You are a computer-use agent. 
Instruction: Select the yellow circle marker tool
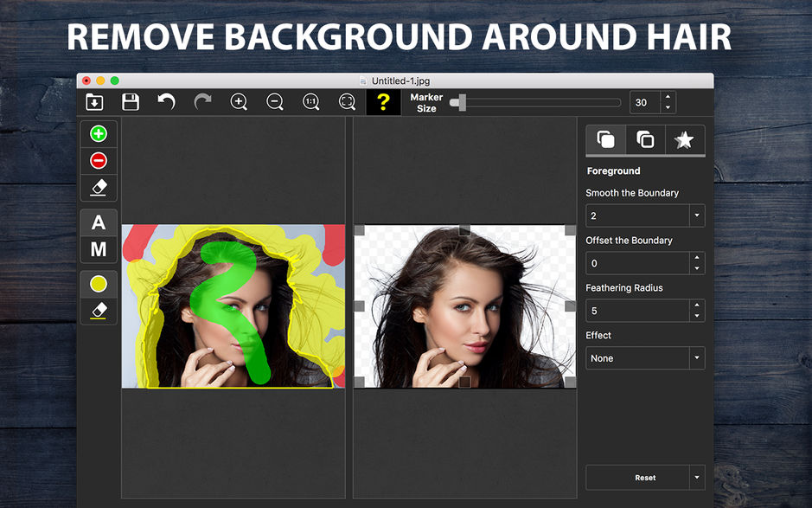pos(99,284)
